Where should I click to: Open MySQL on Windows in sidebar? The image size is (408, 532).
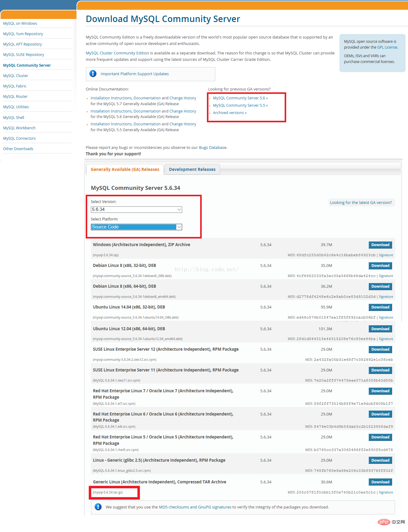click(20, 24)
